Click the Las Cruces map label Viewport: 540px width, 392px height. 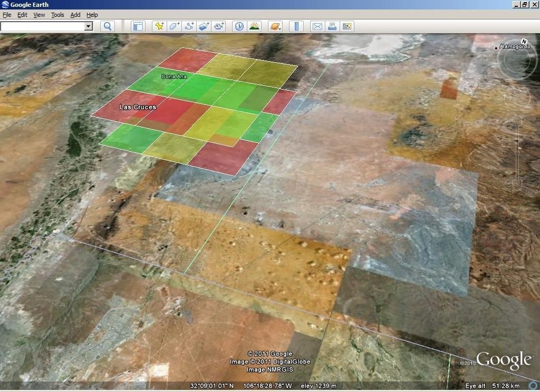(138, 107)
